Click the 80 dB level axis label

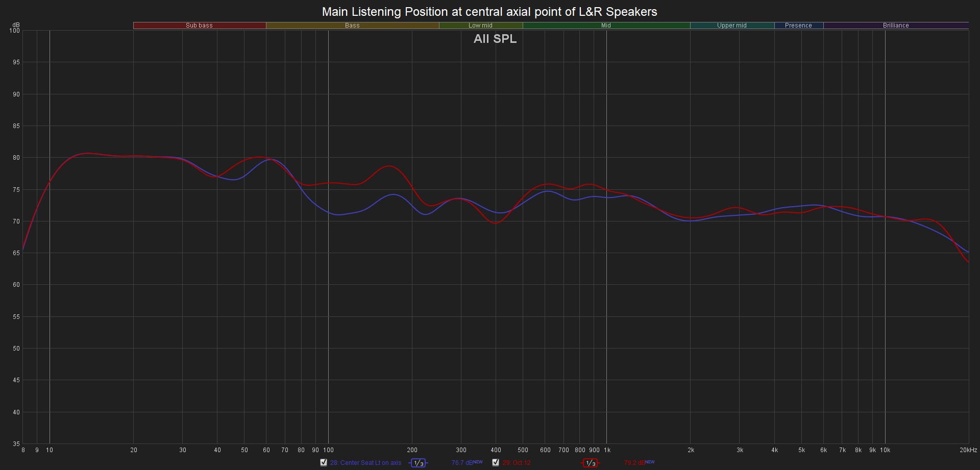pos(16,158)
